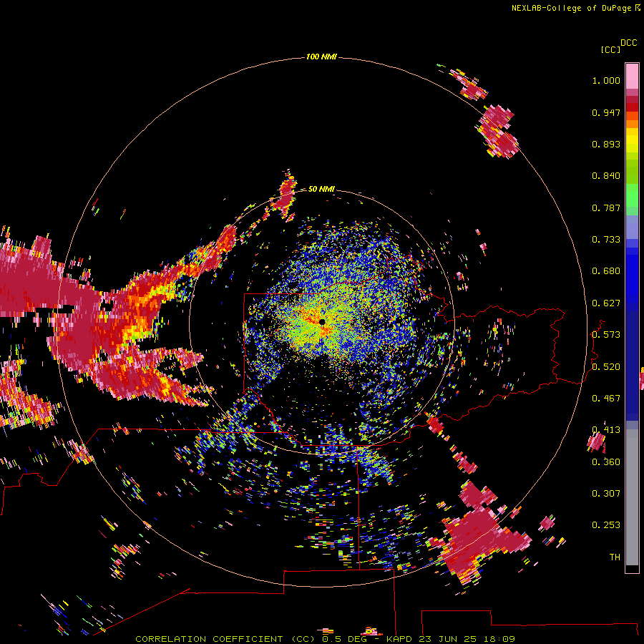Click the 0.413 scale value

point(606,430)
